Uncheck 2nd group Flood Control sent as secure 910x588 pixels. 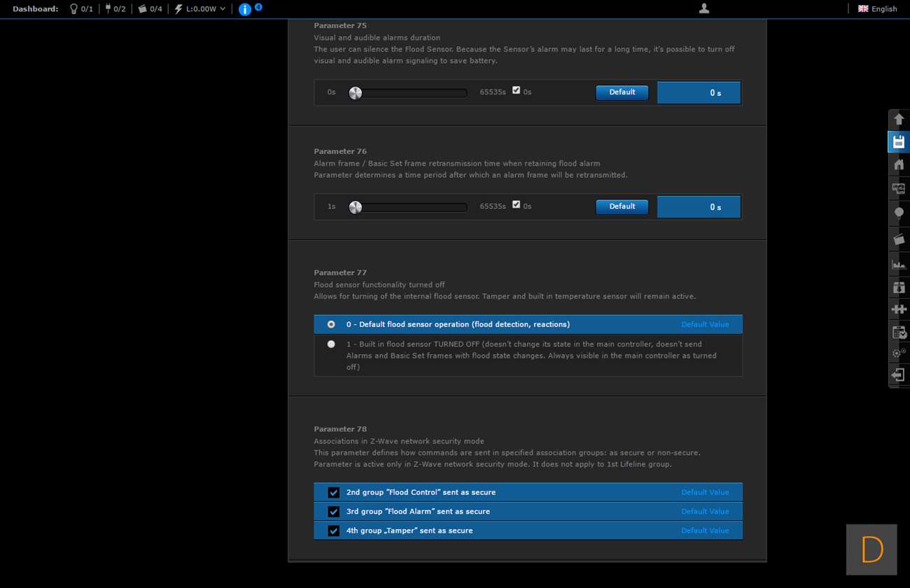[334, 493]
